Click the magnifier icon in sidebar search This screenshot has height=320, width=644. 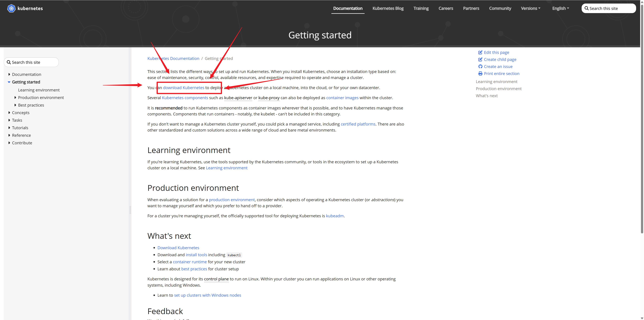coord(9,62)
